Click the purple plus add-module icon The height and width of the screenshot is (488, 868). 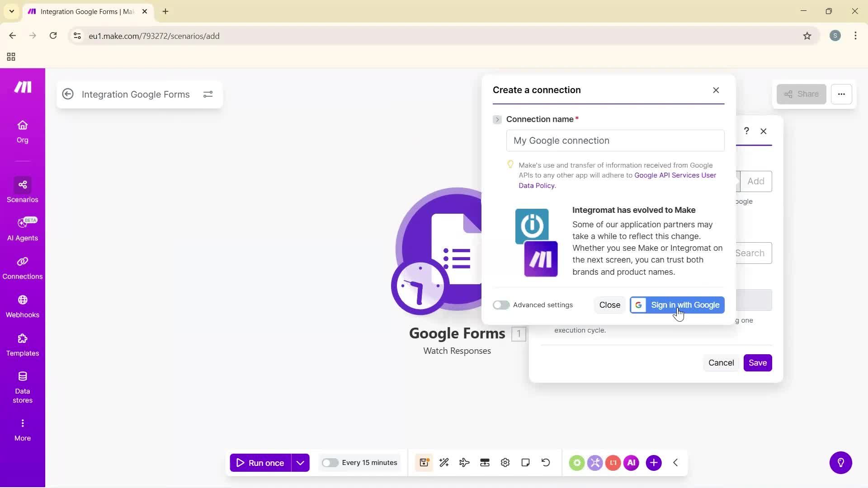coord(654,463)
